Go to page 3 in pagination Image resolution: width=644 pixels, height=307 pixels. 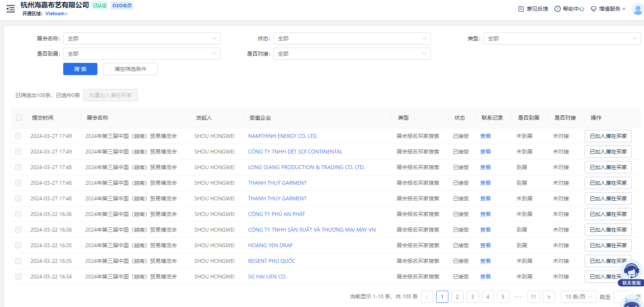click(x=472, y=297)
